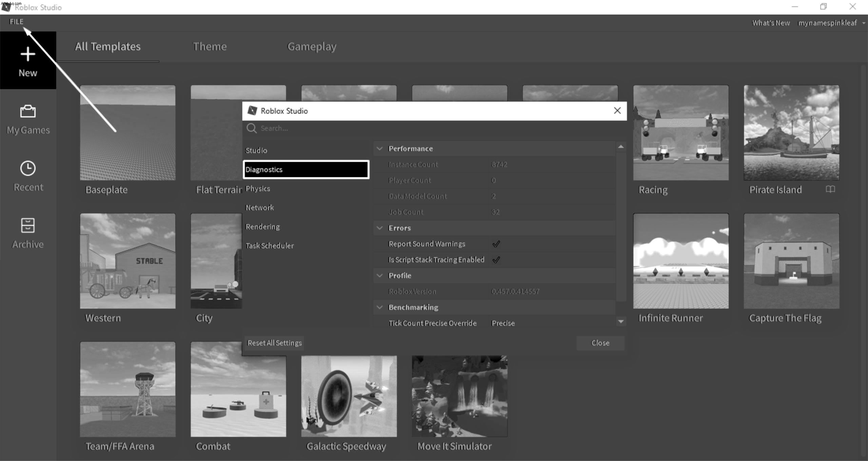This screenshot has height=461, width=868.
Task: Click the Instance Count value 8742
Action: point(499,165)
